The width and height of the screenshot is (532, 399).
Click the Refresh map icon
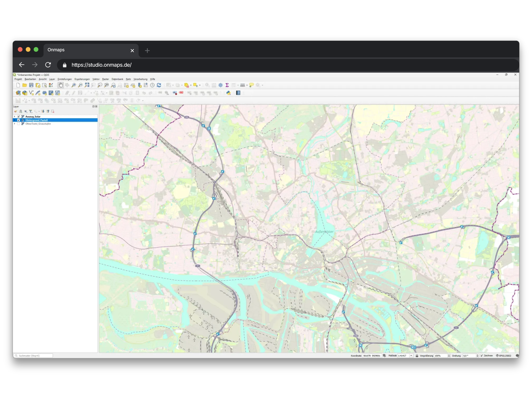tap(159, 85)
